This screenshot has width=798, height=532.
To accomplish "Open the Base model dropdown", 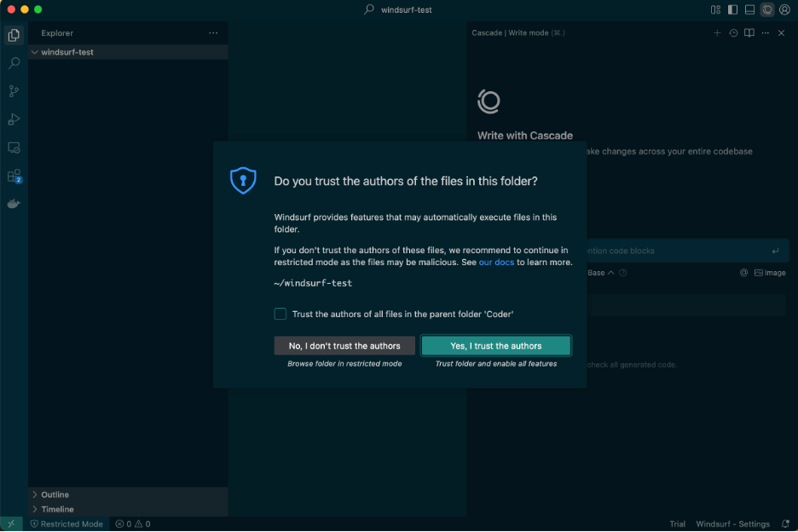I will (x=601, y=273).
